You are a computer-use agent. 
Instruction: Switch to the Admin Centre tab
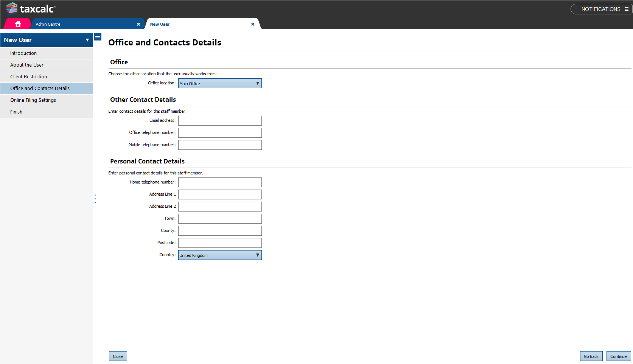83,24
